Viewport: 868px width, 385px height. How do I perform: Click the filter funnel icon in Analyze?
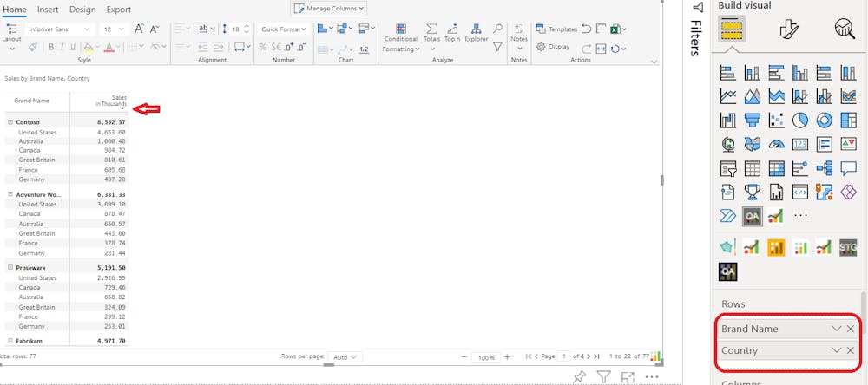pos(497,48)
